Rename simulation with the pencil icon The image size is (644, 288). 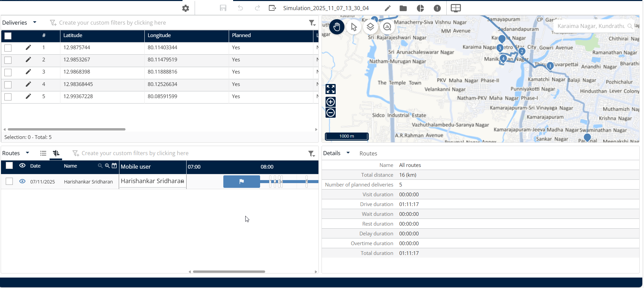click(388, 8)
